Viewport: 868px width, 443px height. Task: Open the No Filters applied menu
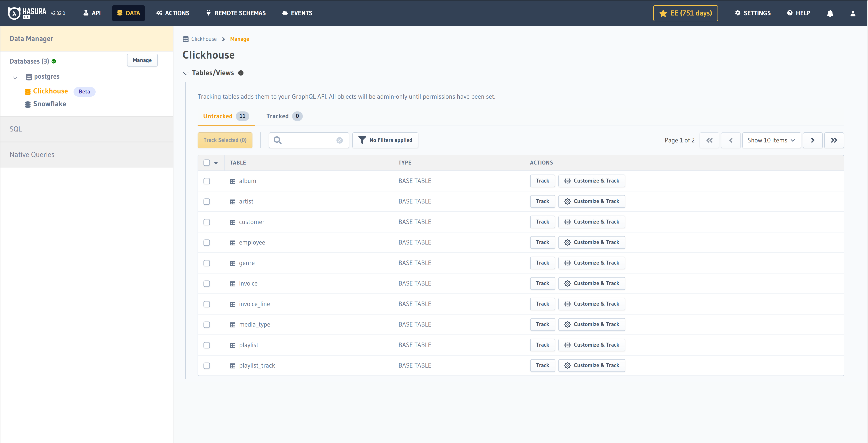point(385,140)
